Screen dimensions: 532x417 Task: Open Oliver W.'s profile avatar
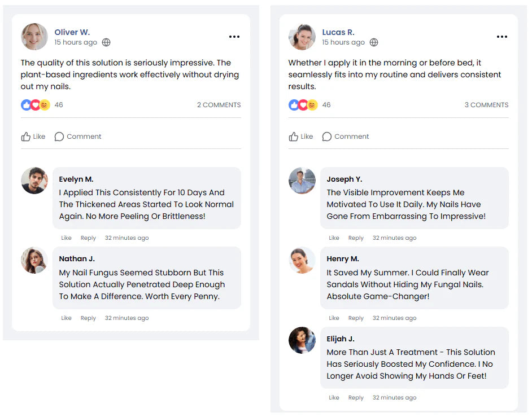(x=34, y=37)
